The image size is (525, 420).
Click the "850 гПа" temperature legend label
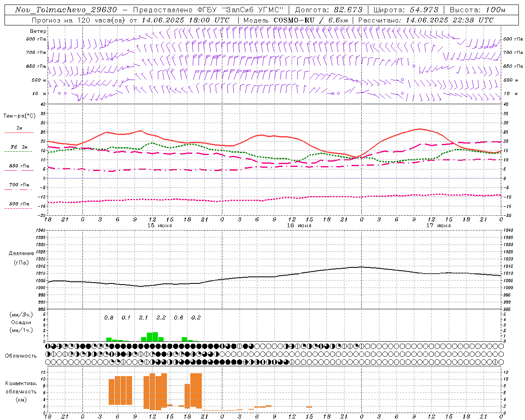pos(19,166)
